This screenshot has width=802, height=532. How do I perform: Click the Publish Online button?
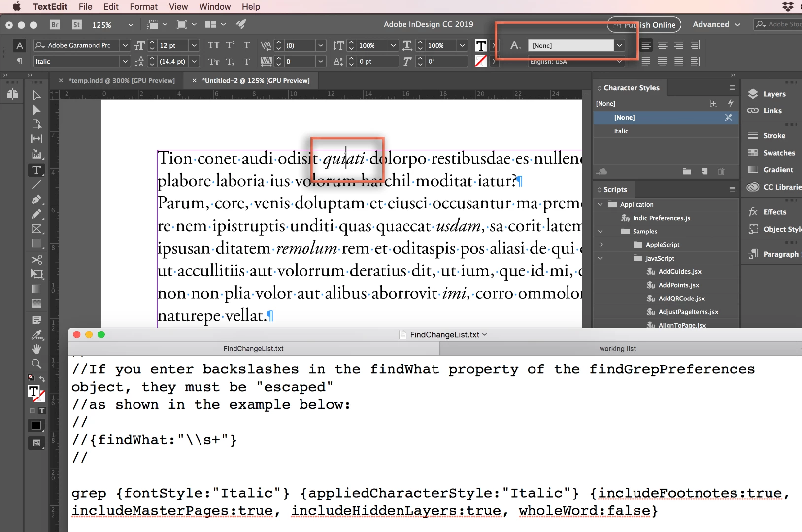pos(644,25)
